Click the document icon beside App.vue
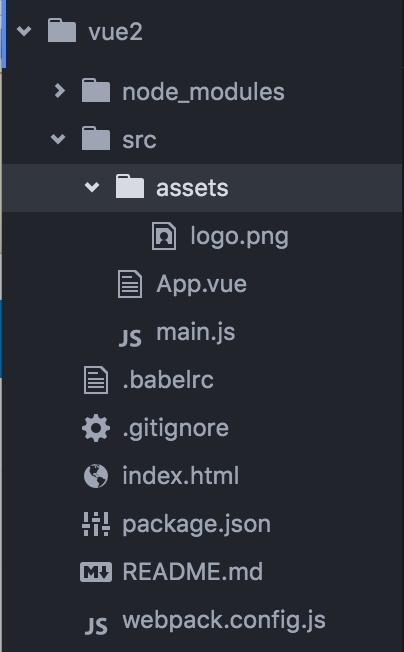This screenshot has height=652, width=404. [x=130, y=284]
